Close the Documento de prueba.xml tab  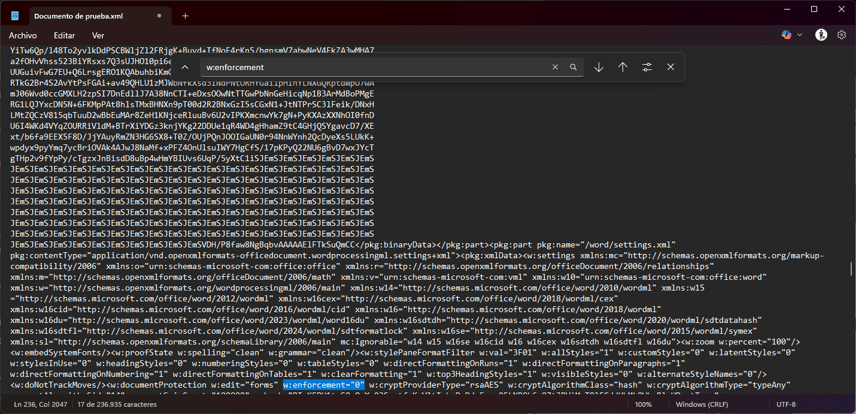[x=159, y=16]
